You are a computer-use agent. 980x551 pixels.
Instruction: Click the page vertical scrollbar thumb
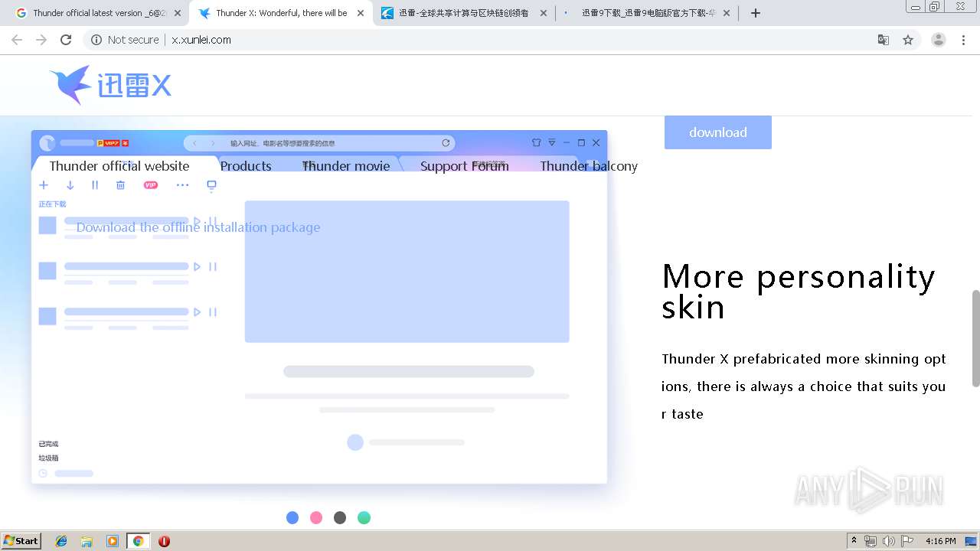(x=975, y=338)
